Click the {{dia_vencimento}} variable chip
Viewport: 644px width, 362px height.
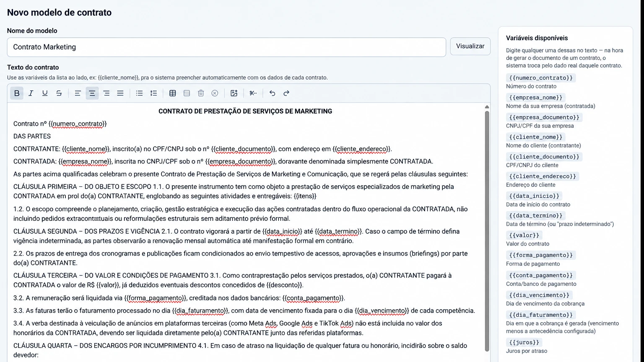pyautogui.click(x=539, y=295)
